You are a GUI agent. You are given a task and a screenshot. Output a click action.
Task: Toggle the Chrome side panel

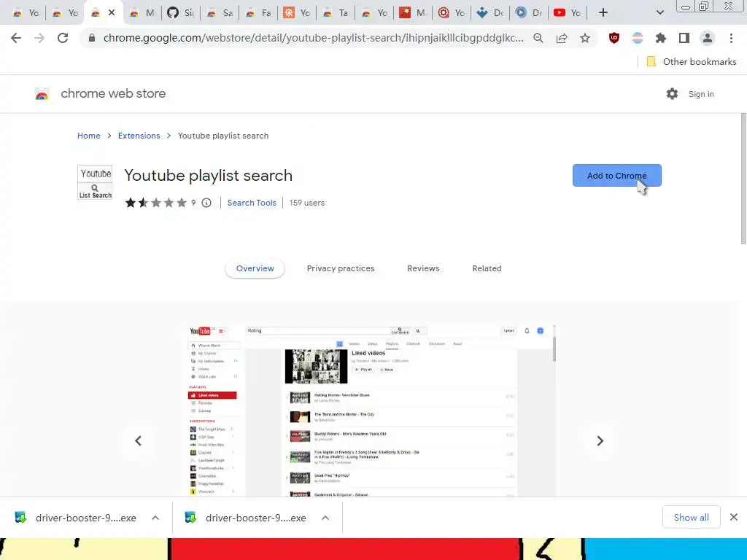click(684, 38)
